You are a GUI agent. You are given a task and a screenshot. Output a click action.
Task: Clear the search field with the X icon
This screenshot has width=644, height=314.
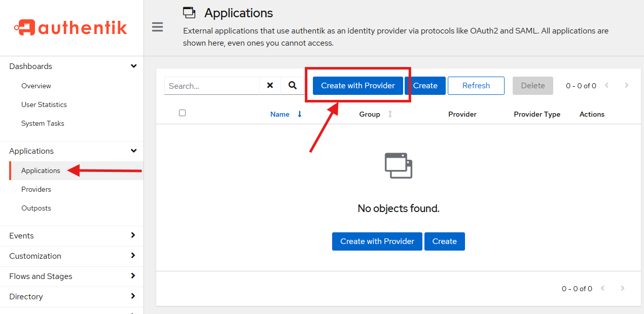coord(269,85)
